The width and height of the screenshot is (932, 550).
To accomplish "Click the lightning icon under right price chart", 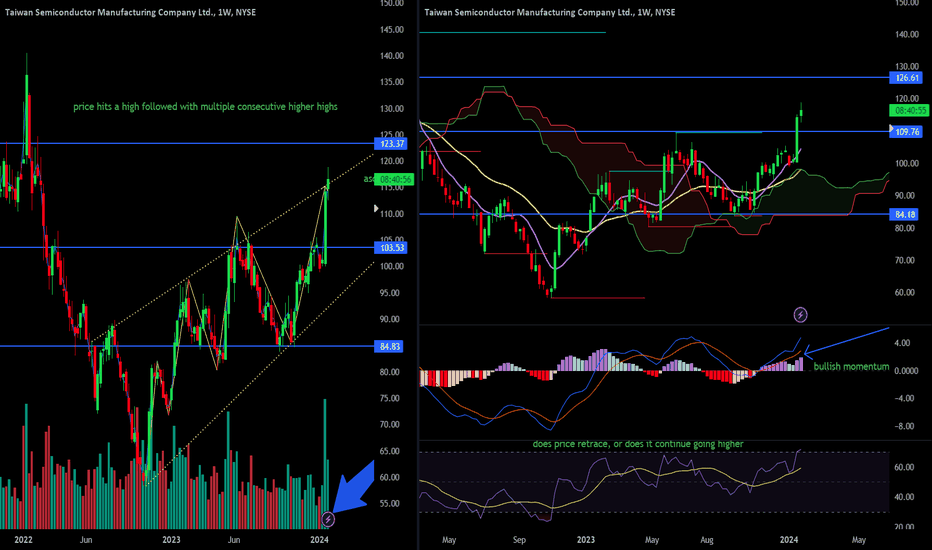I will (800, 315).
